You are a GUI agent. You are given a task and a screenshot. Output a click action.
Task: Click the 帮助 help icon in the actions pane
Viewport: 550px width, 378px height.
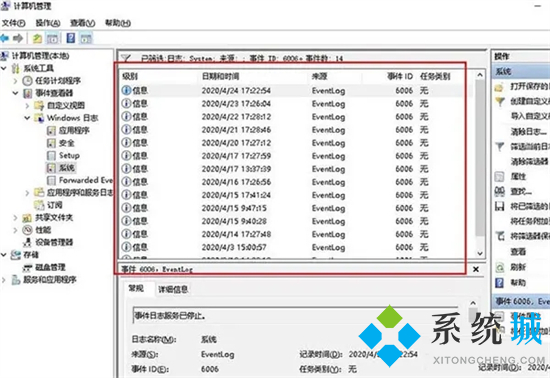[x=499, y=282]
